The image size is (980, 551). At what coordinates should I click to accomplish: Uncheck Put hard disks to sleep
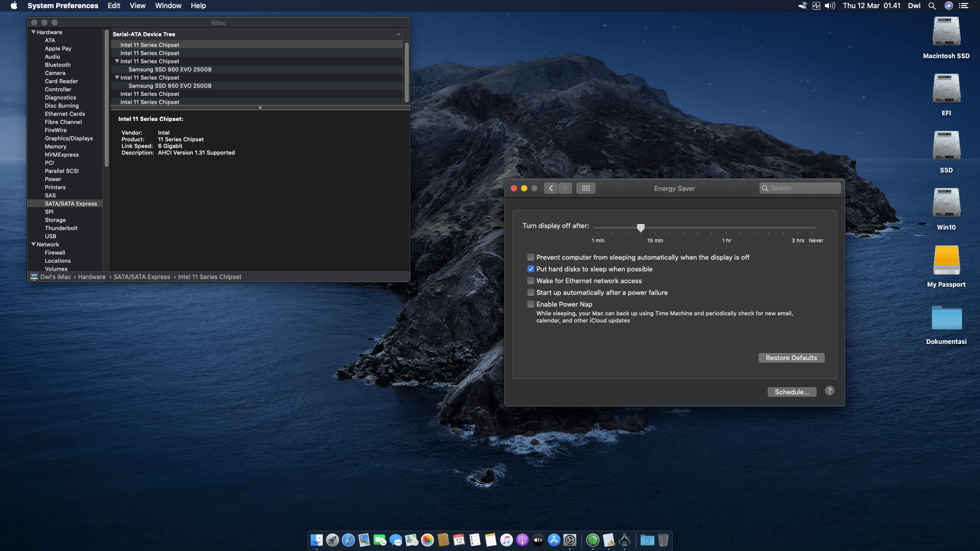pos(531,269)
